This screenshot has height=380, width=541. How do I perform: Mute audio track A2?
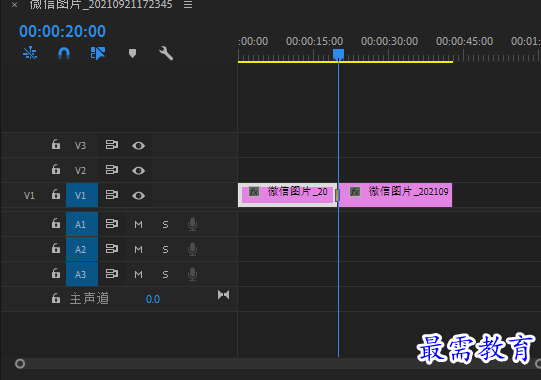pos(138,250)
